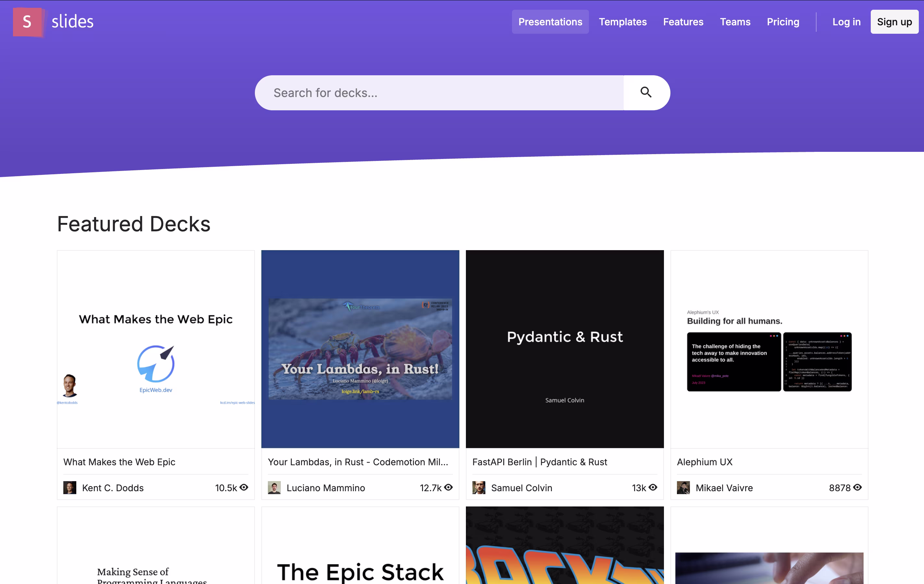Click the red Slides logo icon

coord(27,22)
